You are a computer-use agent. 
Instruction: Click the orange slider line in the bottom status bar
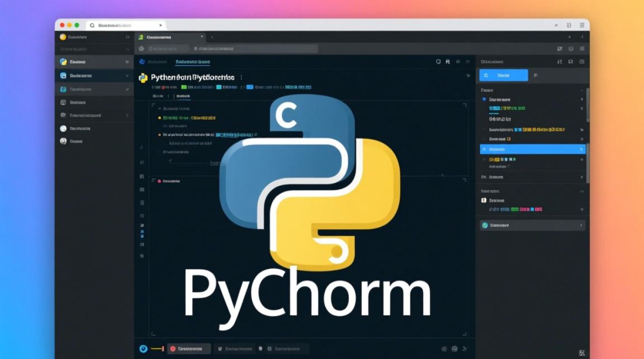click(158, 349)
